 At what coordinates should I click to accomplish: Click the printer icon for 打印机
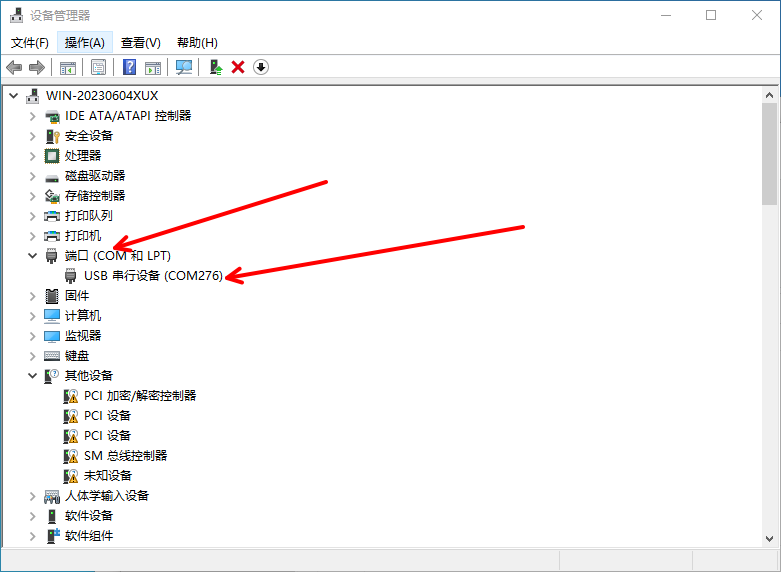52,236
